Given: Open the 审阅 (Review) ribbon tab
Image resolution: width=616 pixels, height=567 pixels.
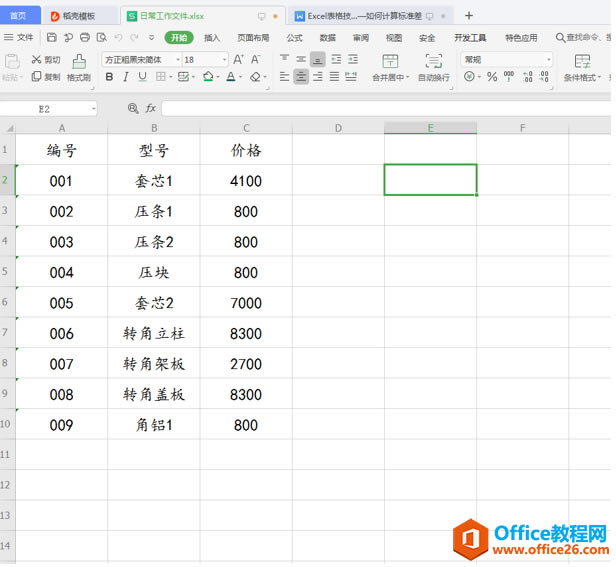Looking at the screenshot, I should pos(361,38).
